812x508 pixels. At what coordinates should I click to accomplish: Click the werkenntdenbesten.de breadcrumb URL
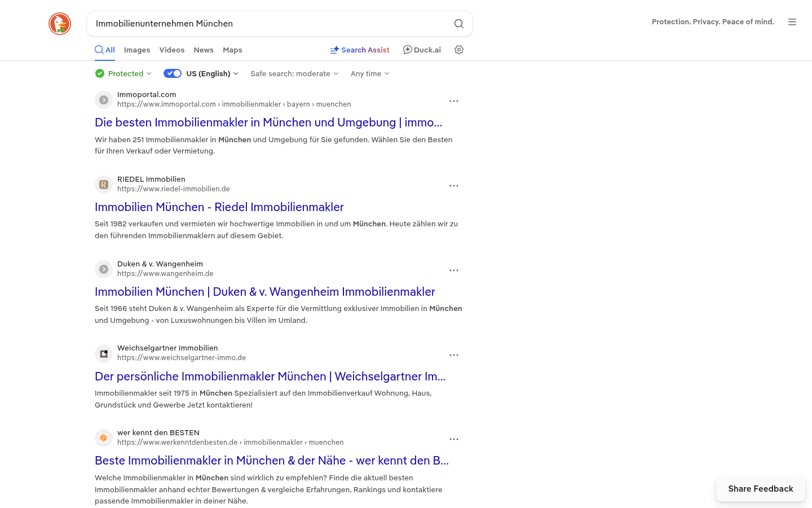(x=231, y=443)
